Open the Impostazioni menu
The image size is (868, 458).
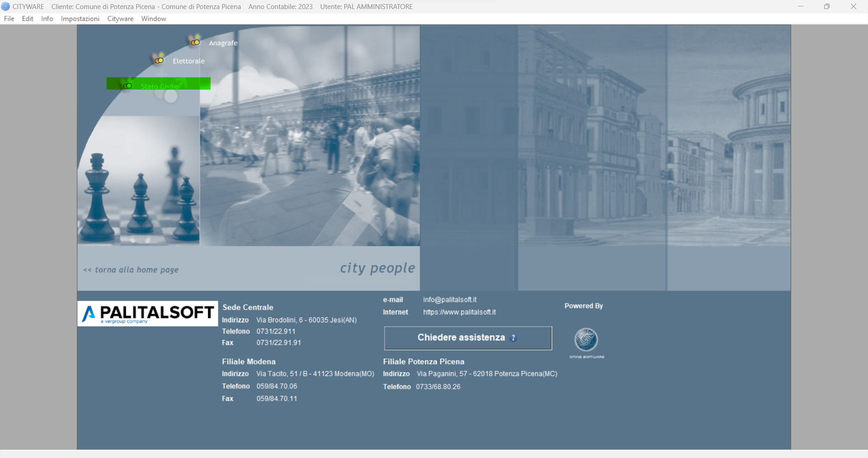tap(80, 19)
